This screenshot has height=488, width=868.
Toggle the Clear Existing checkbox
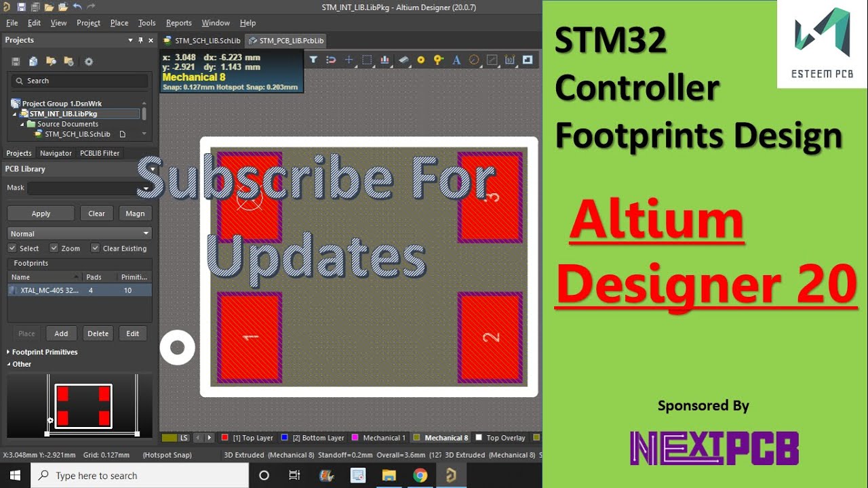click(x=95, y=248)
